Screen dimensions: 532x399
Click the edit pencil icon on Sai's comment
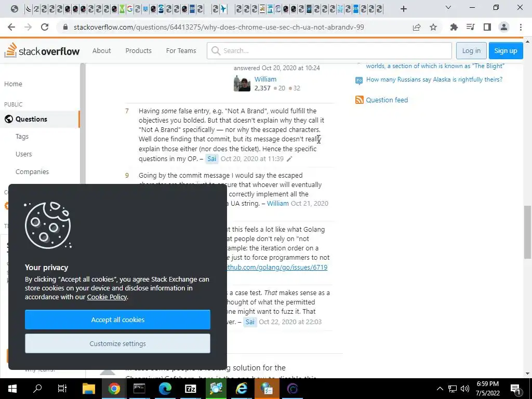click(289, 159)
